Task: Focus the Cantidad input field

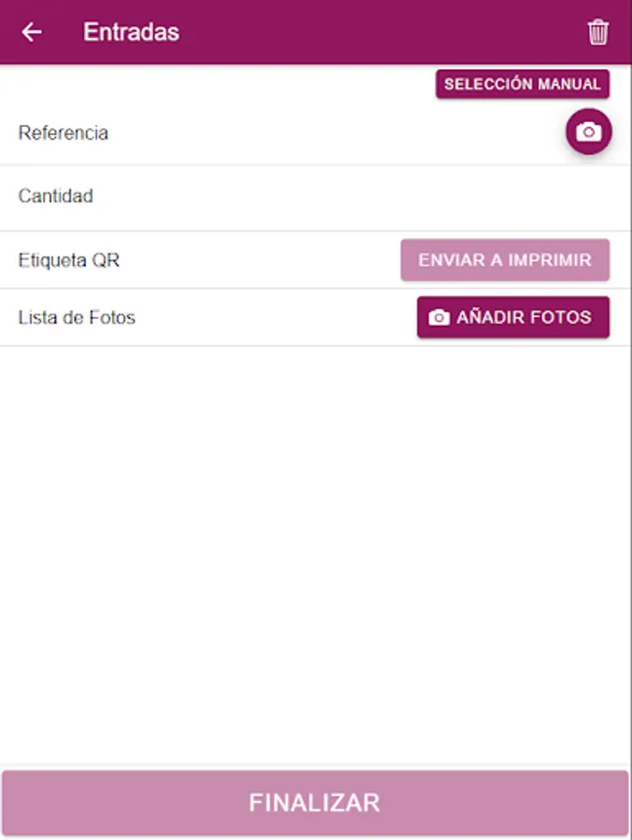Action: pyautogui.click(x=316, y=196)
